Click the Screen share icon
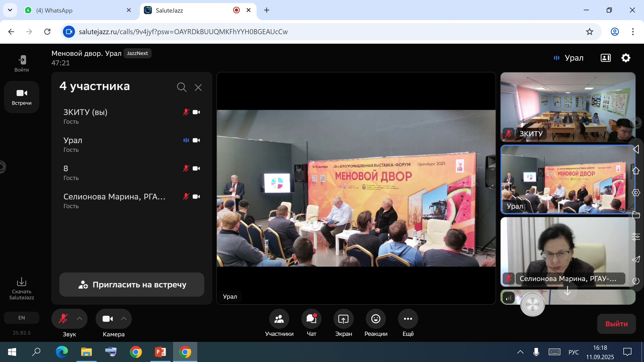 point(343,319)
